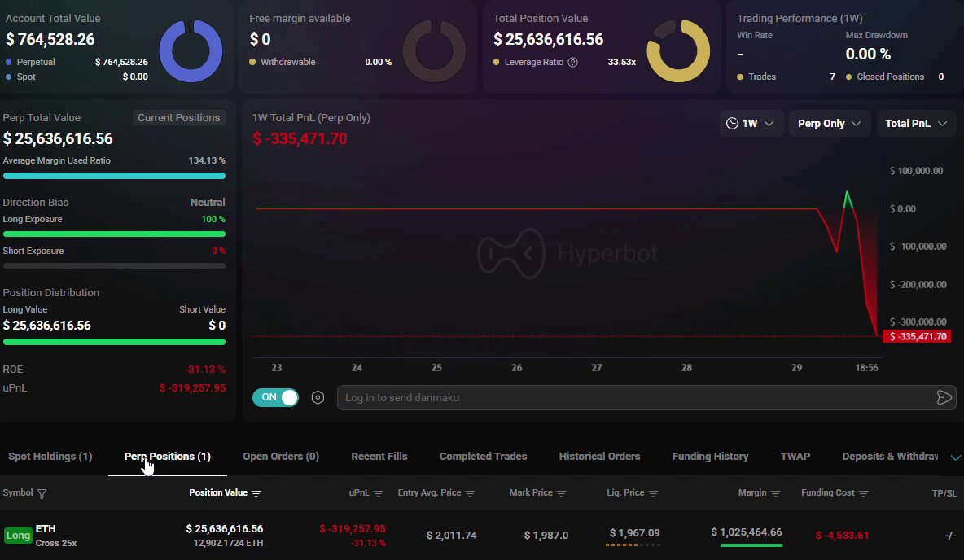The height and width of the screenshot is (560, 964).
Task: Click the margin value $ 1,025,464.66
Action: point(747,532)
